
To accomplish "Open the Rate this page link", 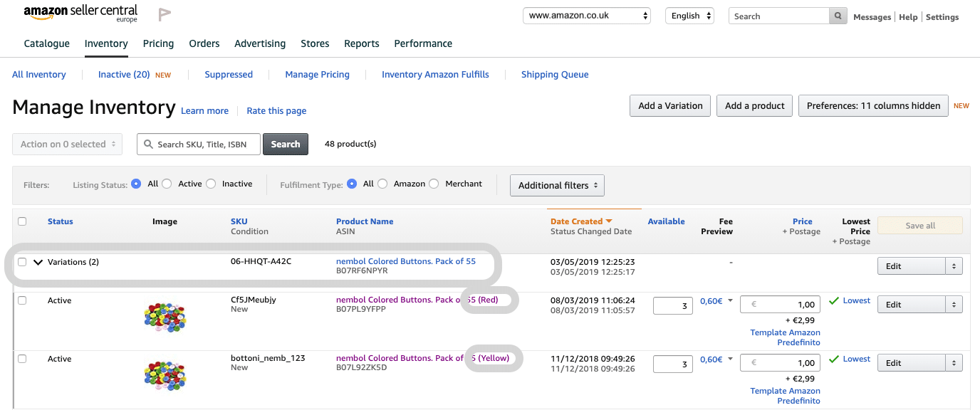I will pos(276,111).
